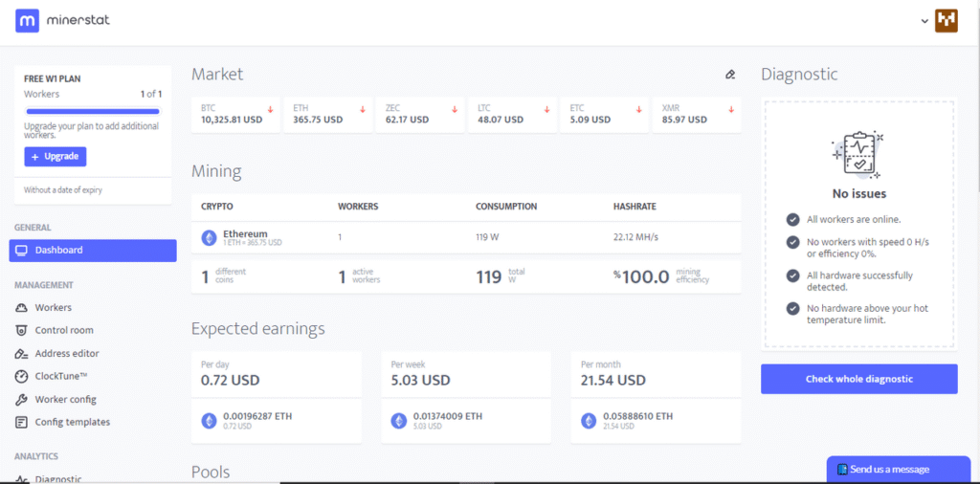Click the Control room icon
The image size is (980, 484).
click(x=22, y=331)
